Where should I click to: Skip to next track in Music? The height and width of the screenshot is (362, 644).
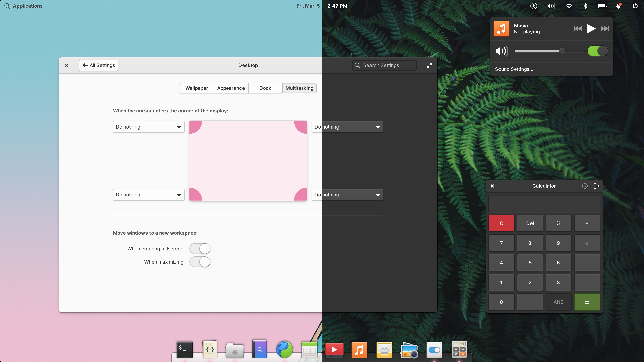click(x=605, y=29)
